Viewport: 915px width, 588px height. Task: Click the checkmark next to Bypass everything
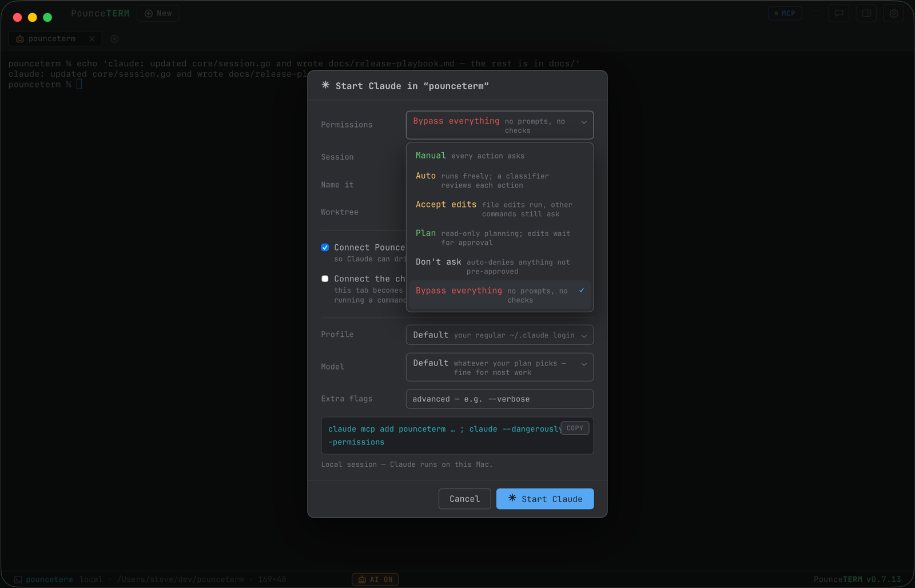pyautogui.click(x=582, y=291)
